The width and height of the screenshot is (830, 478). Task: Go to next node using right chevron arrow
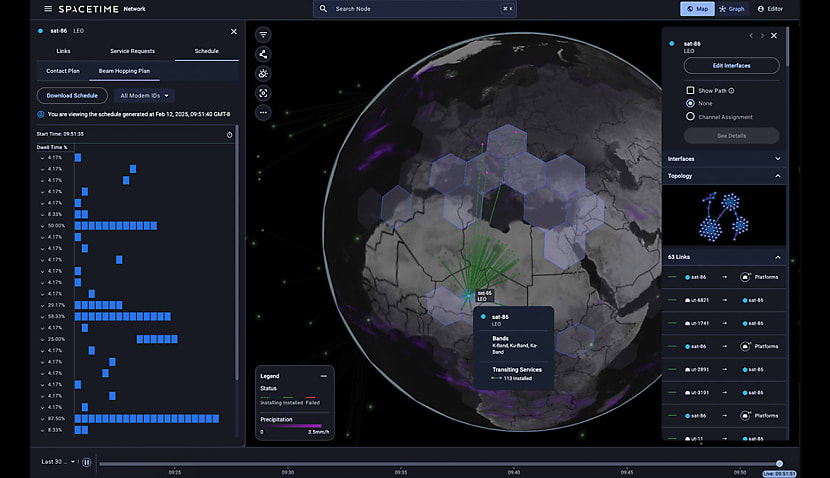(x=762, y=35)
